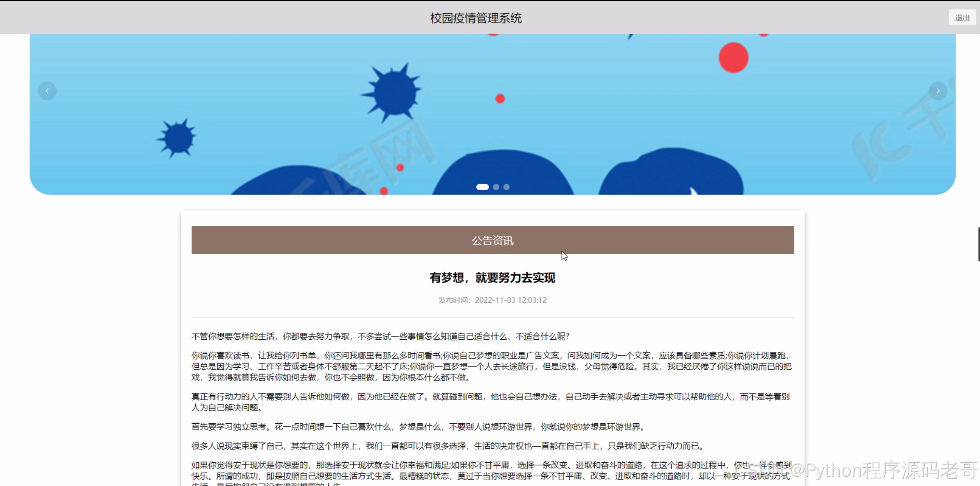Image resolution: width=980 pixels, height=486 pixels.
Task: Click the 发布时间 2022-11-03 timestamp
Action: point(492,300)
